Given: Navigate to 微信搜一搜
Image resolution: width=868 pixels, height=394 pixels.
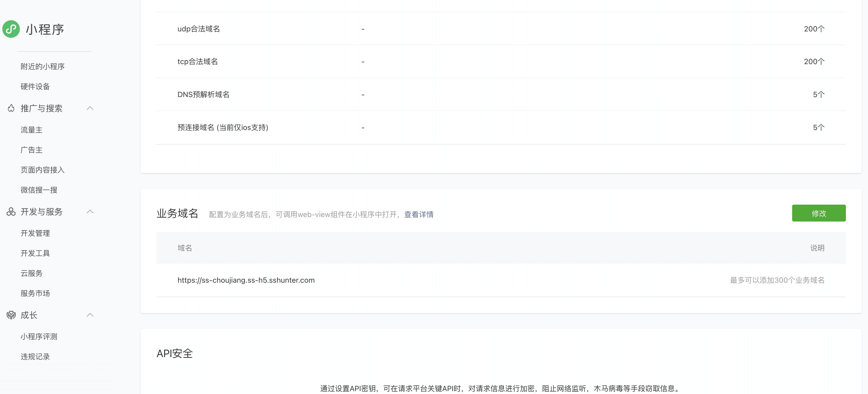Looking at the screenshot, I should (39, 190).
